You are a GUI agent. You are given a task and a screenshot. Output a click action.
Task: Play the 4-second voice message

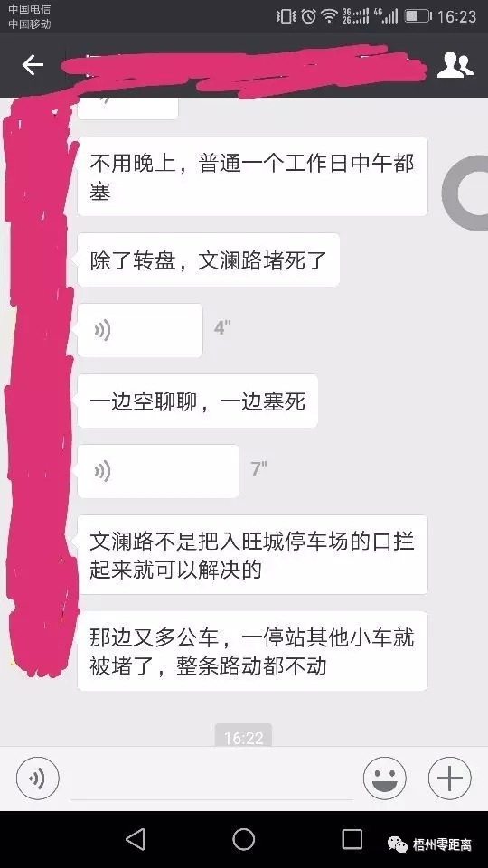140,331
